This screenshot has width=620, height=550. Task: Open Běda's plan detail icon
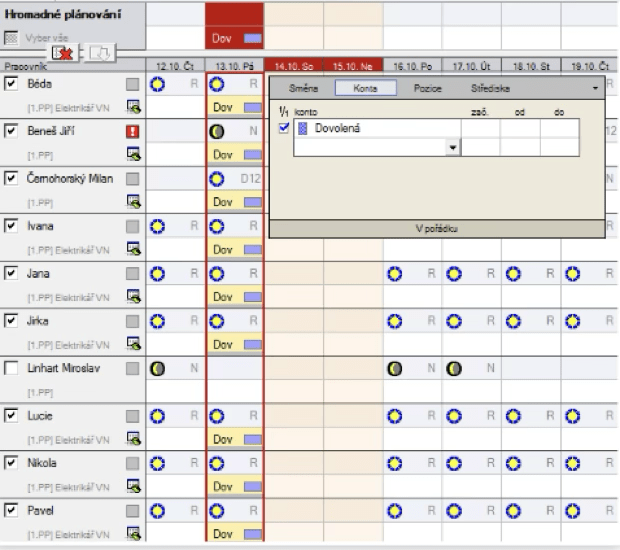click(x=134, y=107)
